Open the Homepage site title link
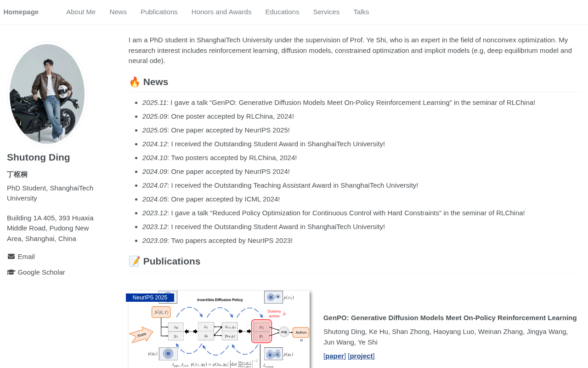Image resolution: width=588 pixels, height=368 pixels. (x=21, y=12)
